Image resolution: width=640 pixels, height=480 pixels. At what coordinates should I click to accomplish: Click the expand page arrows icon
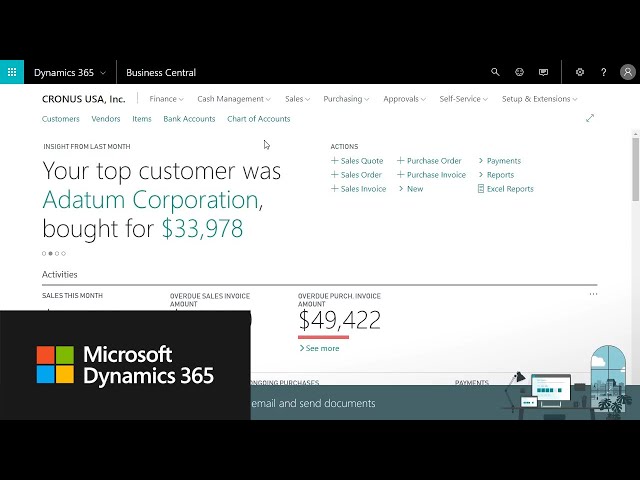(589, 118)
